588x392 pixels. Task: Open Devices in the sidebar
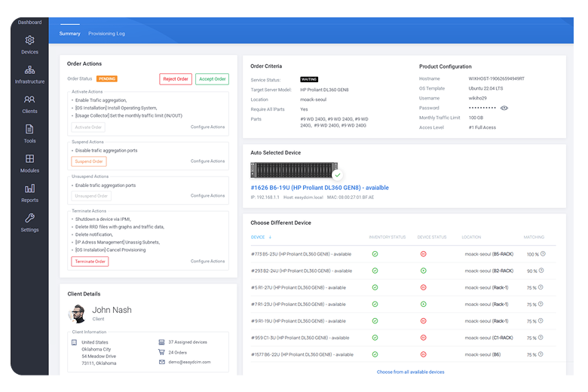[29, 45]
